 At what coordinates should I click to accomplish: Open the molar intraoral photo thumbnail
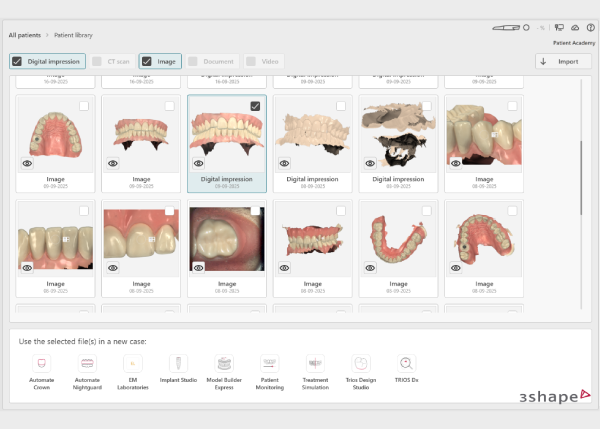227,239
